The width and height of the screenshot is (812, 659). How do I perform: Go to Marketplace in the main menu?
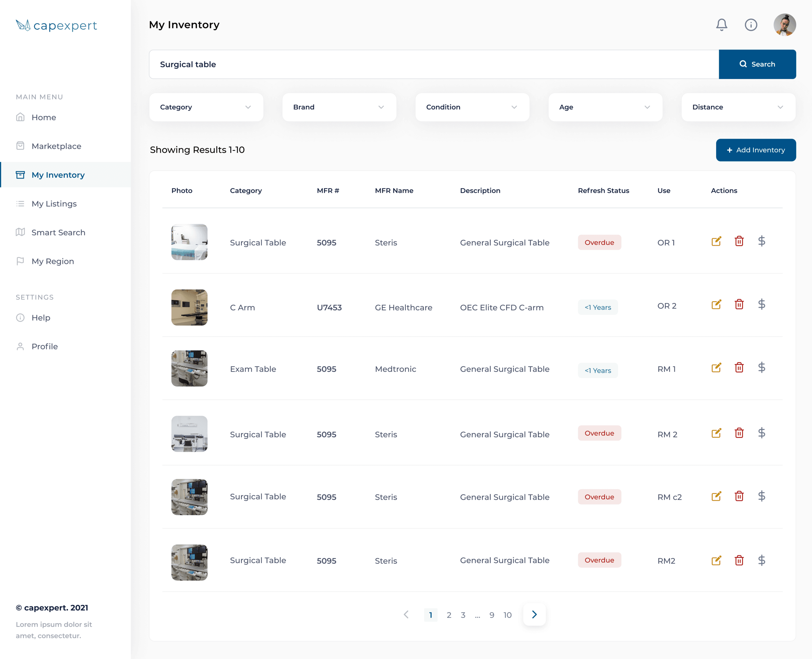(56, 146)
